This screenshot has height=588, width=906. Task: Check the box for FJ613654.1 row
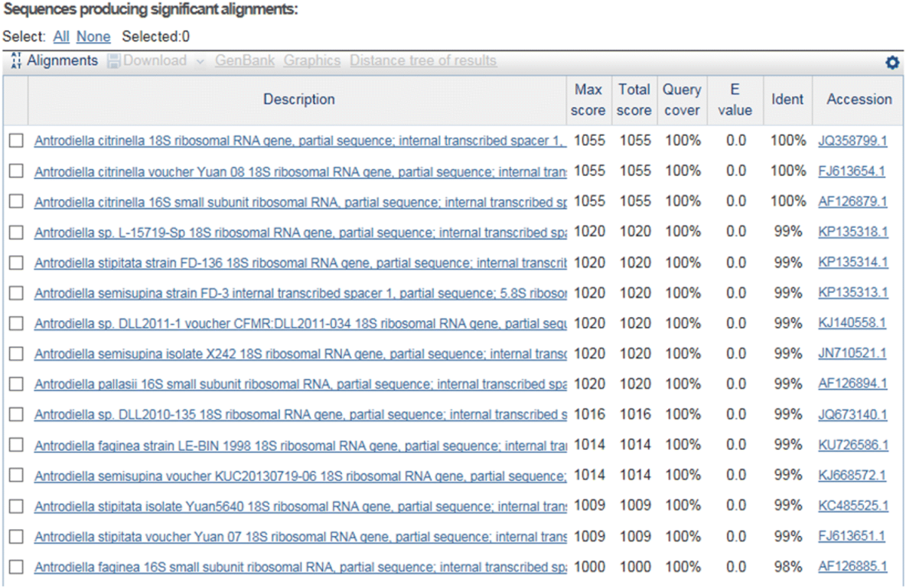16,171
